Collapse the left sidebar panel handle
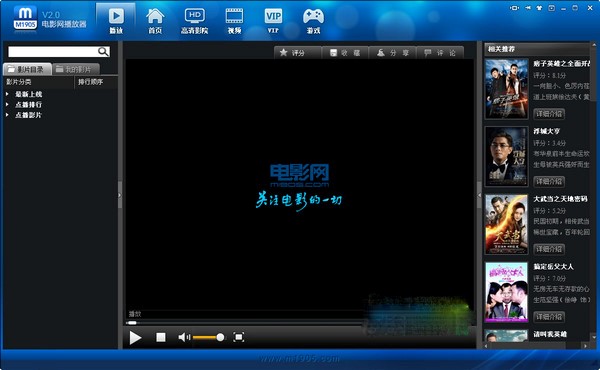Viewport: 600px width, 370px height. 120,195
